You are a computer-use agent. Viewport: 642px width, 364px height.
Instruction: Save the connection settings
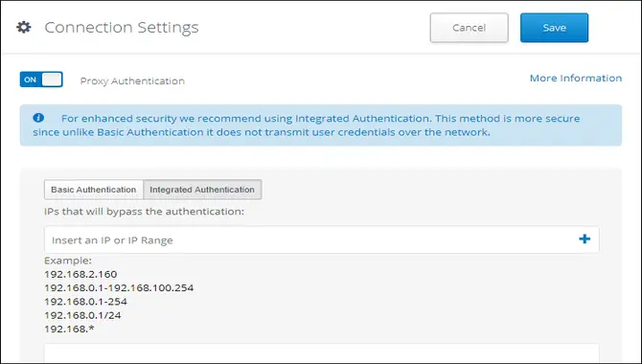click(555, 28)
